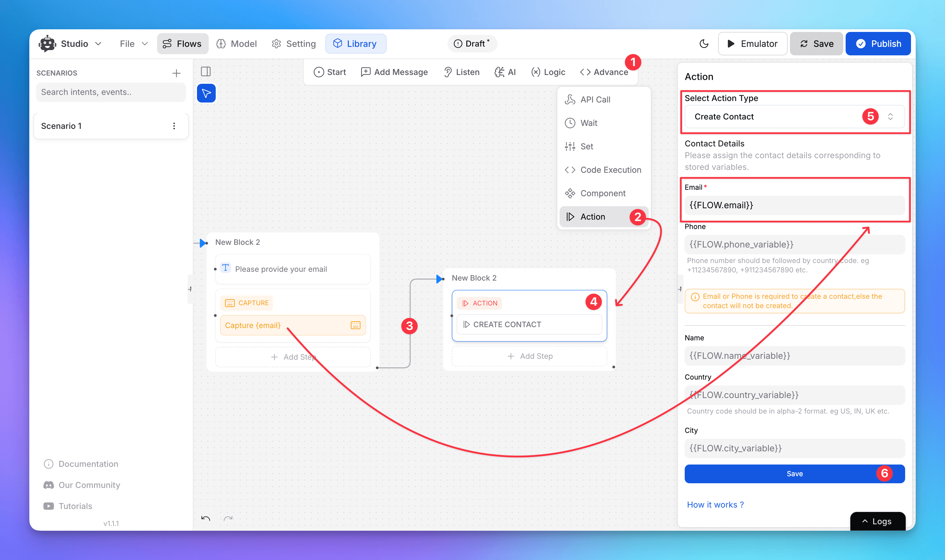Click the Studio robot logo icon
Viewport: 945px width, 560px height.
47,44
